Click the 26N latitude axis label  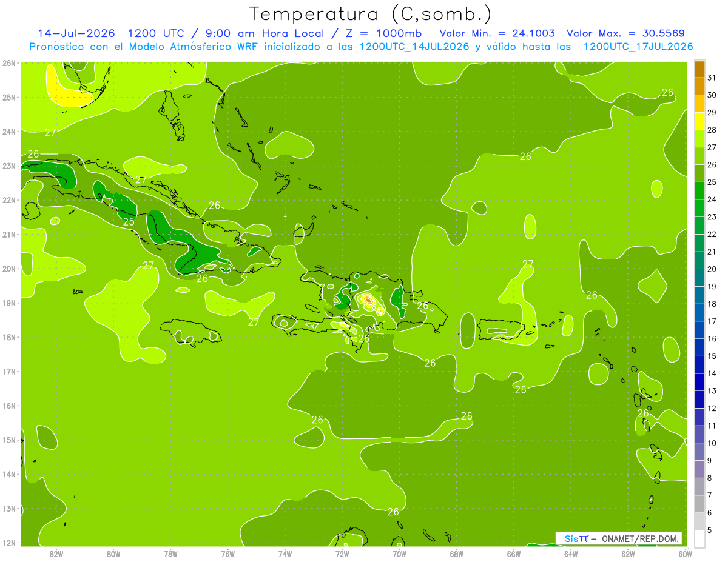tap(9, 62)
